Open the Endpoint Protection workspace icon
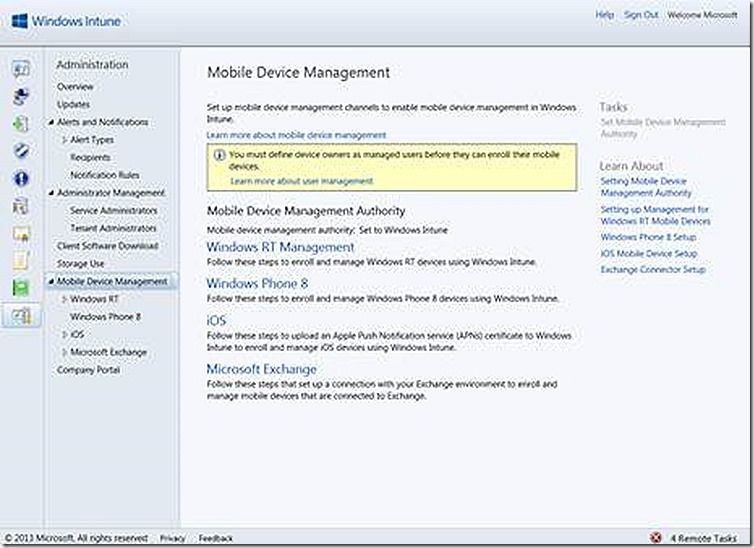 [x=21, y=151]
